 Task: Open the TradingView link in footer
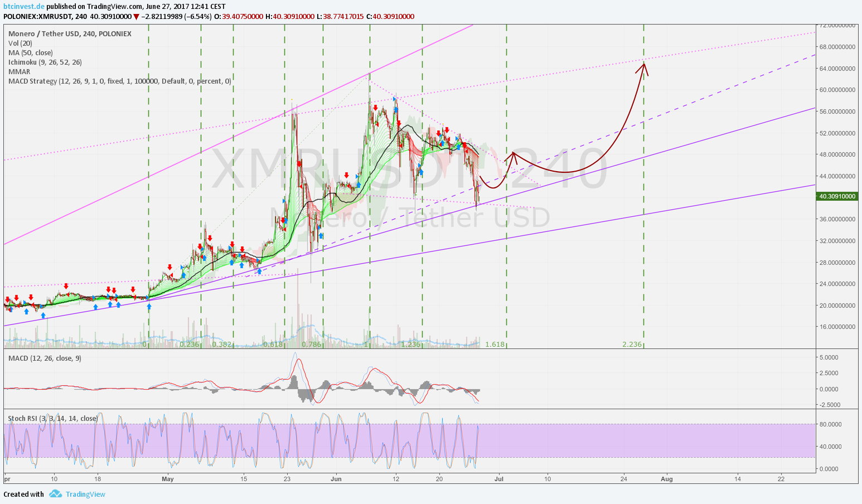click(x=85, y=494)
